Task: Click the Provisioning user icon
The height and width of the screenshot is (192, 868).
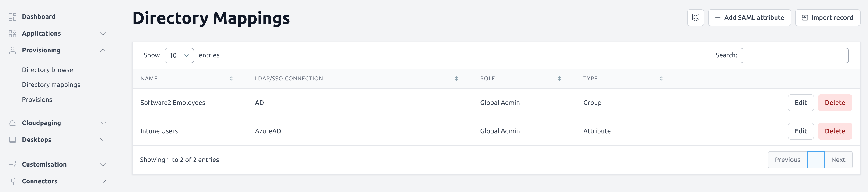Action: [x=12, y=50]
